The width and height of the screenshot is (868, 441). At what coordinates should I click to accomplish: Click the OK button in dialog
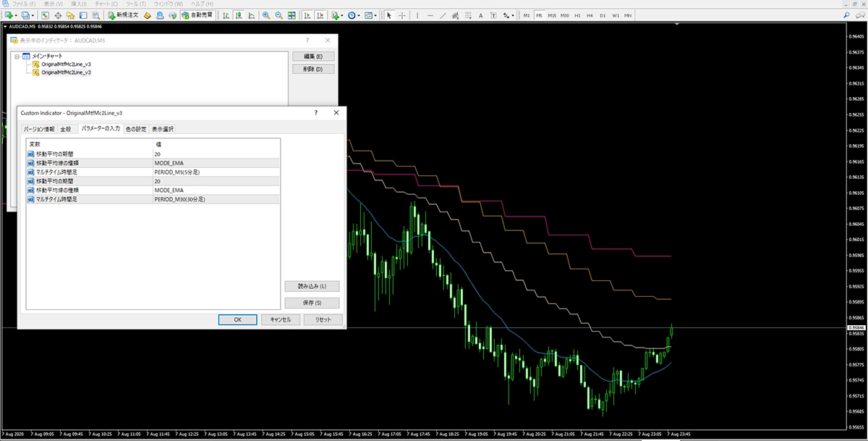tap(237, 319)
